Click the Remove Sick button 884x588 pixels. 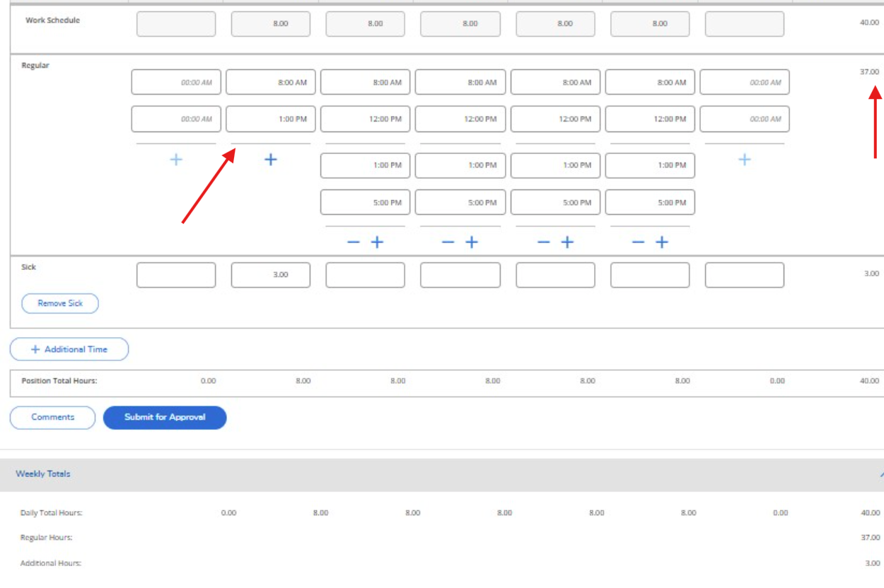coord(60,303)
